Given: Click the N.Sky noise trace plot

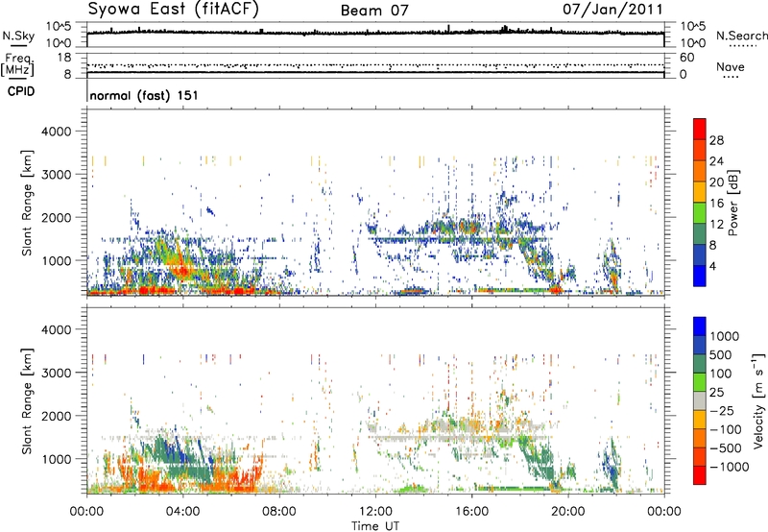Looking at the screenshot, I should point(375,35).
